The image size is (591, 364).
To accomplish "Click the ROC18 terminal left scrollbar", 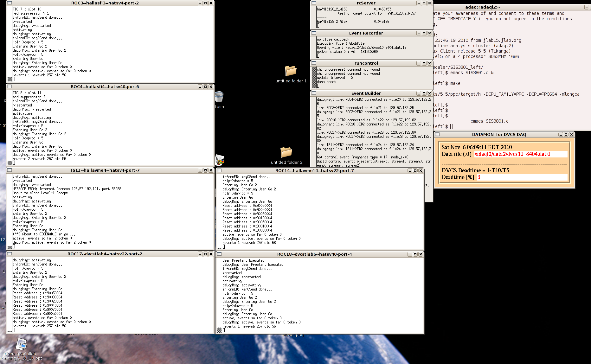I will pos(219,295).
